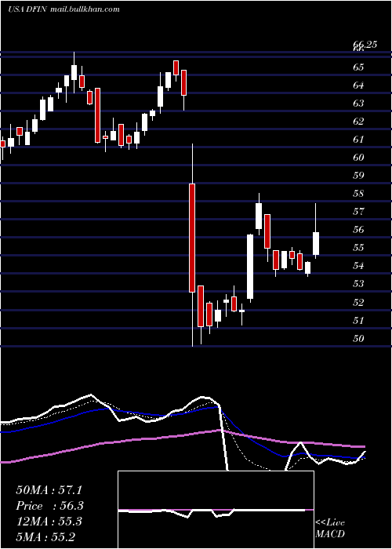This screenshot has width=392, height=549.
Task: Click the 50 price axis label
Action: tap(358, 339)
